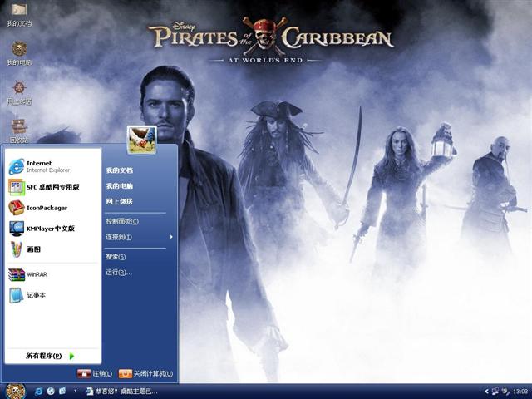Open 网上邻居 ship wheel desktop icon
Screen dimensions: 532x399
(x=19, y=92)
